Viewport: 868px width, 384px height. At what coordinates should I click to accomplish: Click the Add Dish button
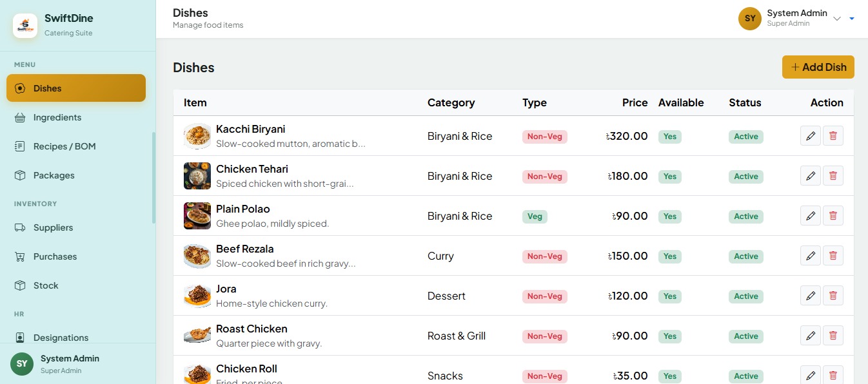click(818, 67)
